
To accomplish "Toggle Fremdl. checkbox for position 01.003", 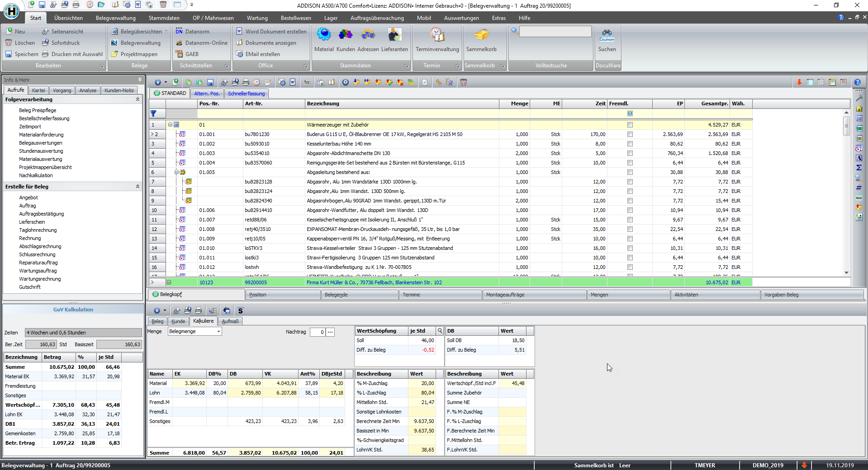I will point(630,153).
